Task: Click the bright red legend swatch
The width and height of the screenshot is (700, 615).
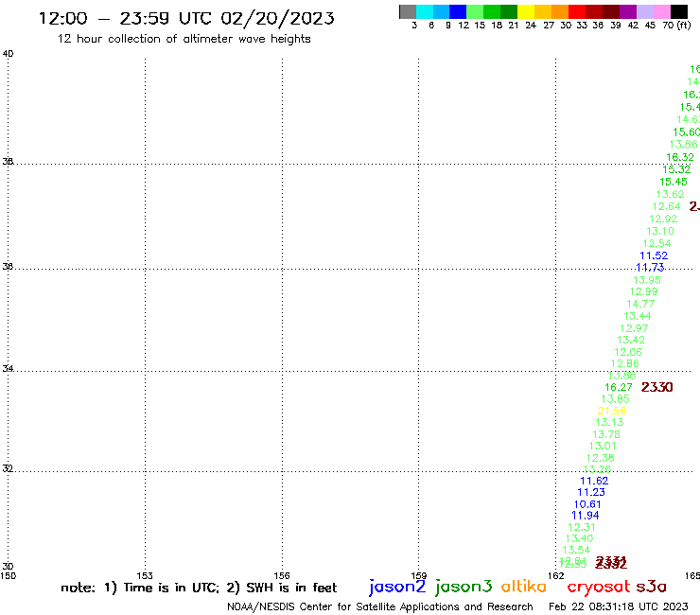Action: coord(577,11)
